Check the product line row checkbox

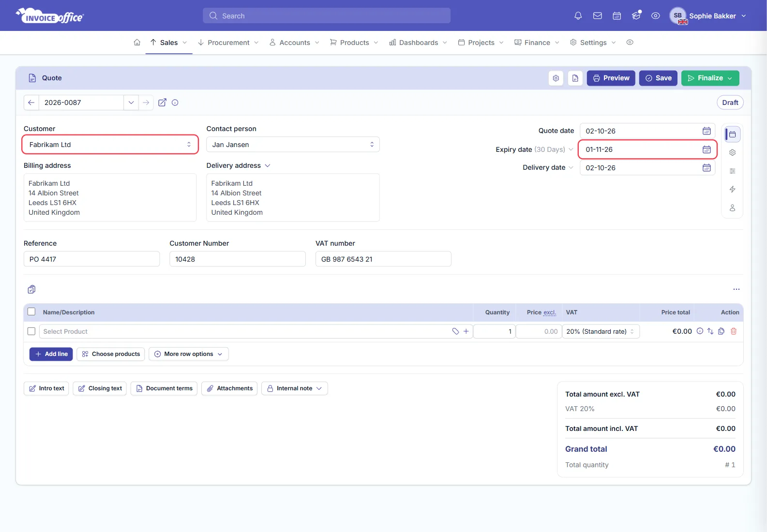click(31, 331)
